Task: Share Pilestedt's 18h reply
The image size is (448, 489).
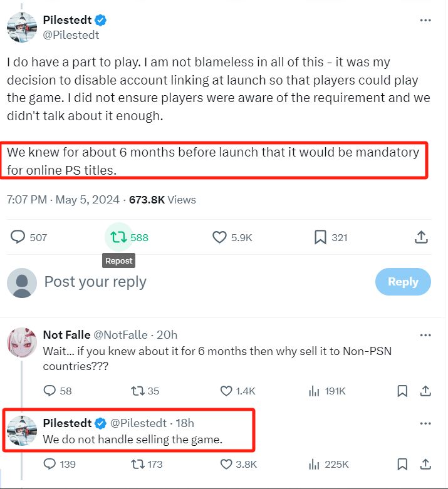Action: 425,464
